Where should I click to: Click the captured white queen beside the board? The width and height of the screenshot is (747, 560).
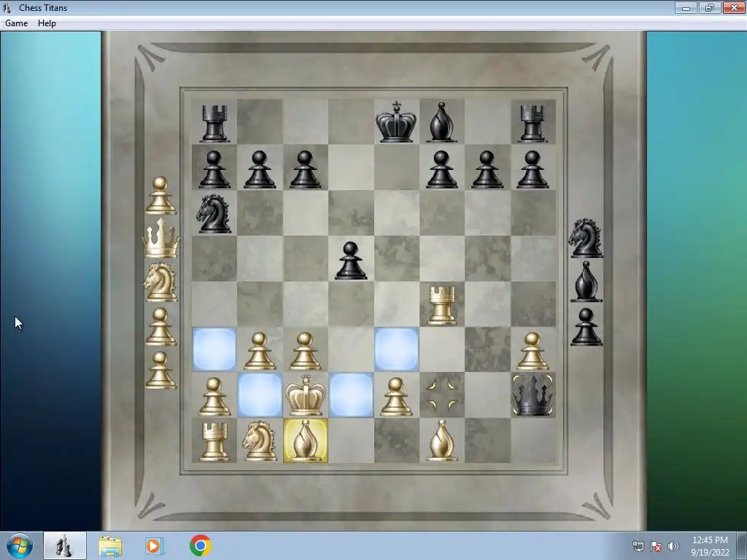click(161, 238)
